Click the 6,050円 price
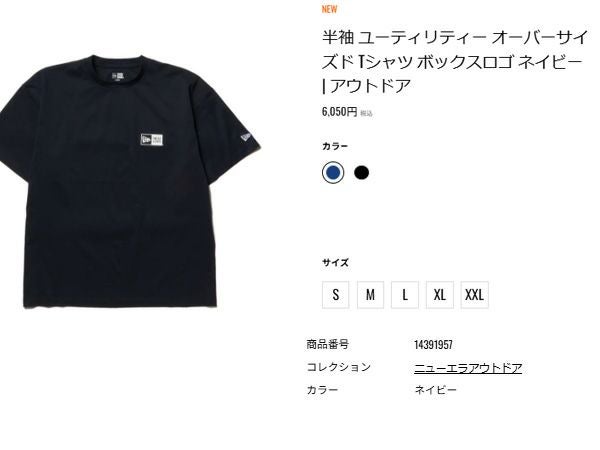600x450 pixels. [339, 112]
